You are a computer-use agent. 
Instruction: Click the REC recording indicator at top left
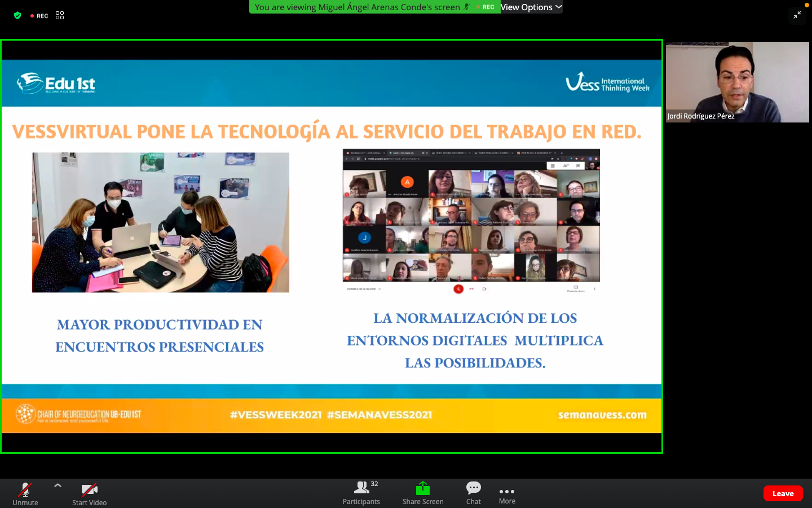pos(39,16)
